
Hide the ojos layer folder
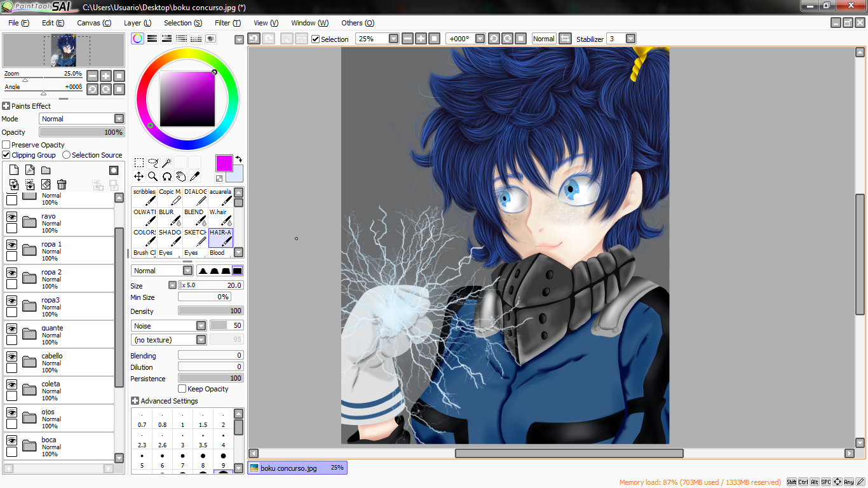click(x=11, y=412)
